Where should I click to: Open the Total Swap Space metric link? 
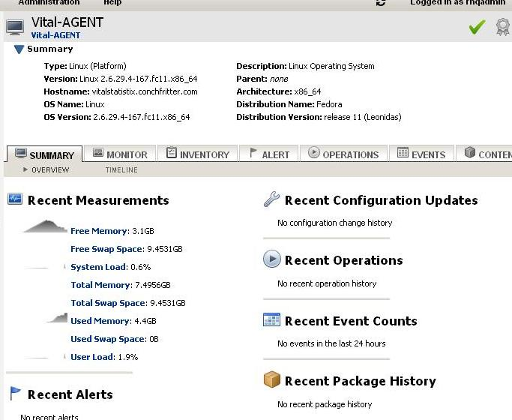[109, 303]
